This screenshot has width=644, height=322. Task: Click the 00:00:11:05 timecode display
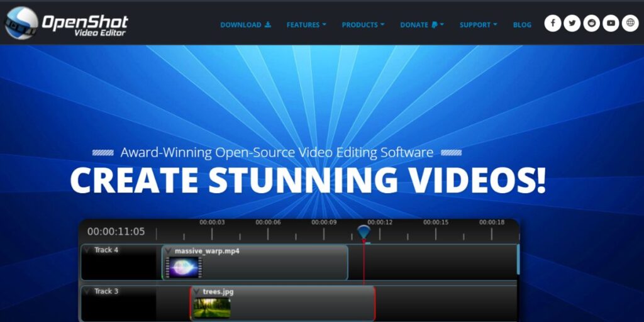point(116,231)
